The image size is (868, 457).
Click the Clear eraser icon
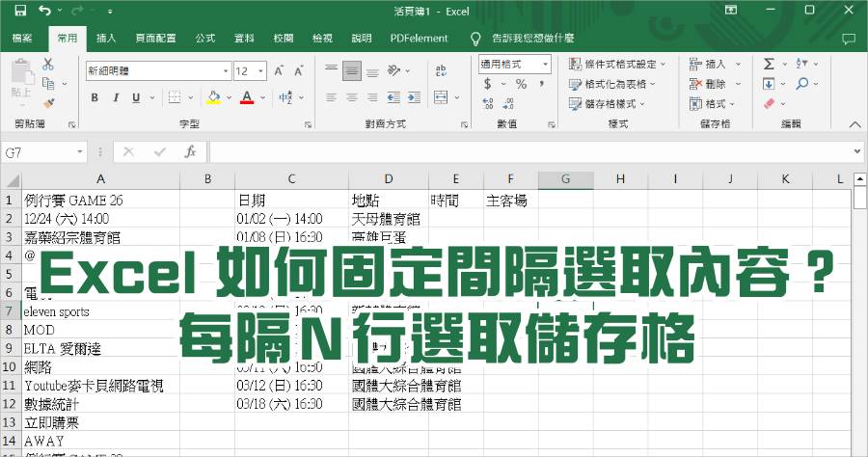[769, 103]
